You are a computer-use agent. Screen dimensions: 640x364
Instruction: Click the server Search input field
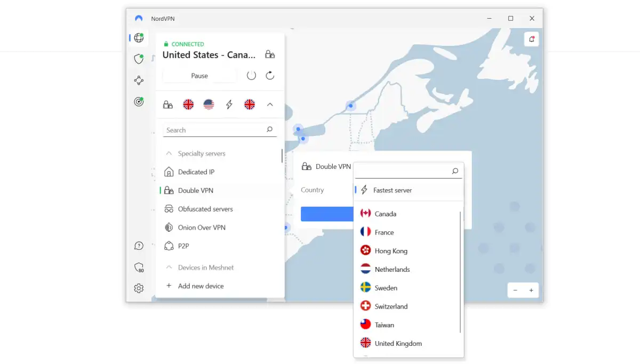coord(214,130)
